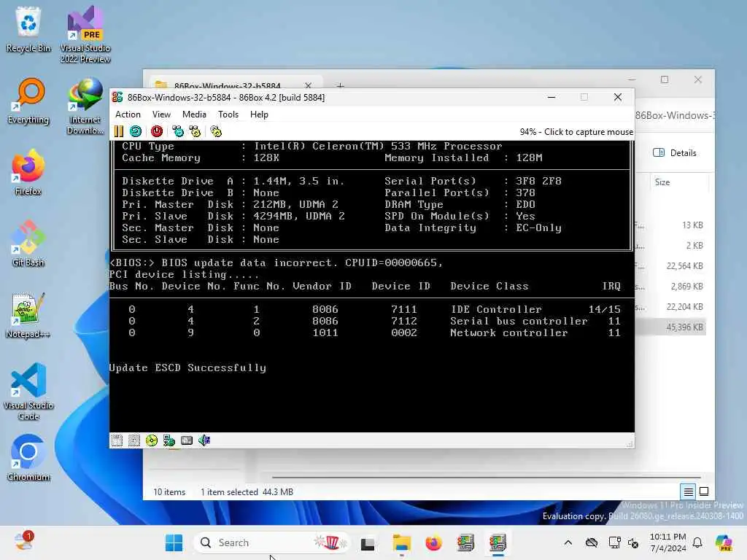This screenshot has width=747, height=560.
Task: Open the Action menu
Action: tap(128, 114)
